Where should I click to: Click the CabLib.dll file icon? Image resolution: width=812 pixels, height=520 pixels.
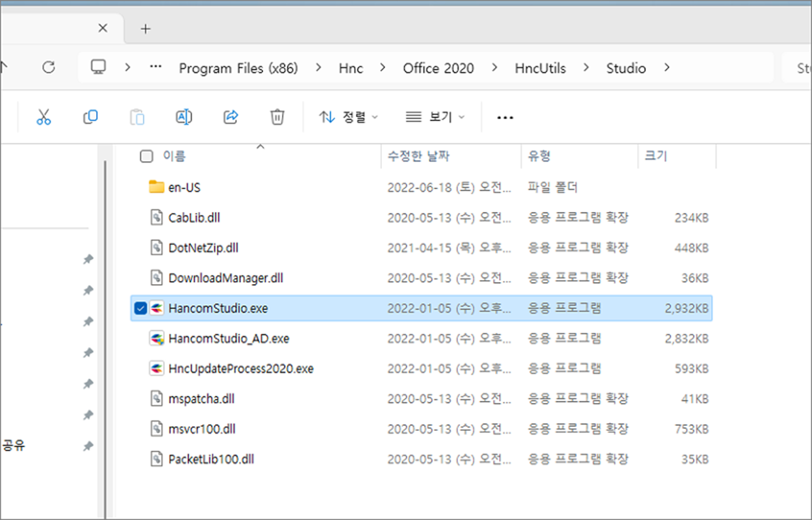point(156,218)
